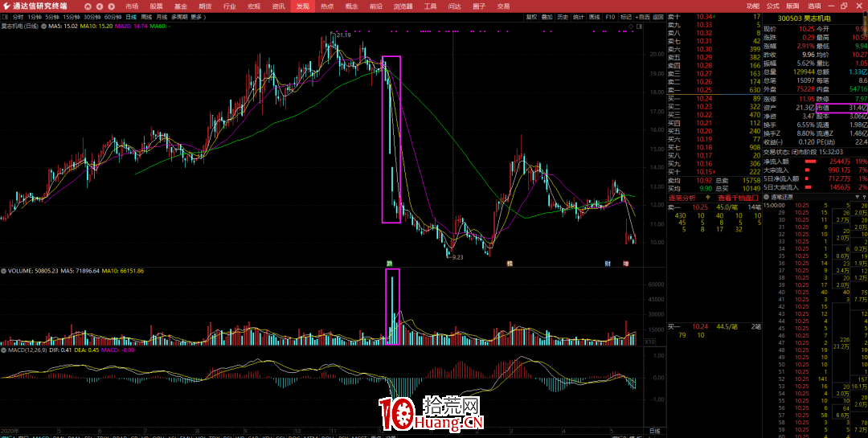The image size is (868, 438).
Task: Switch chart to 60分钟 period
Action: (x=113, y=17)
